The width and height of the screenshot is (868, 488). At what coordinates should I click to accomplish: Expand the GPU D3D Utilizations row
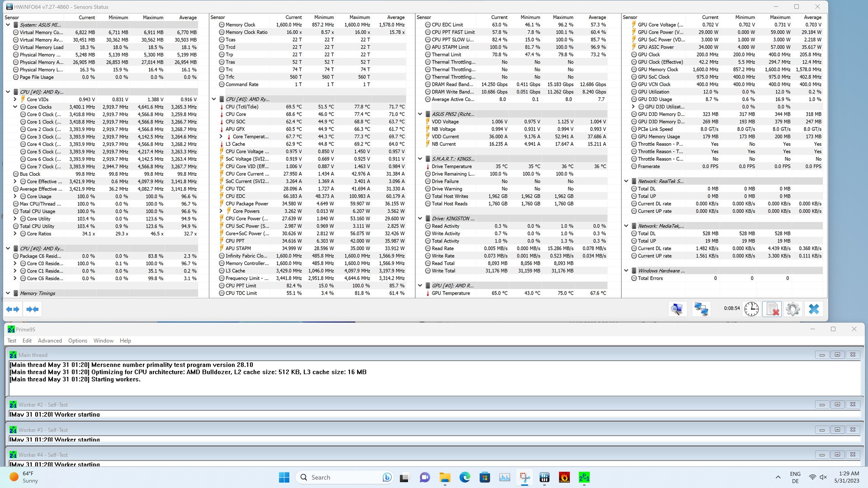tap(633, 107)
